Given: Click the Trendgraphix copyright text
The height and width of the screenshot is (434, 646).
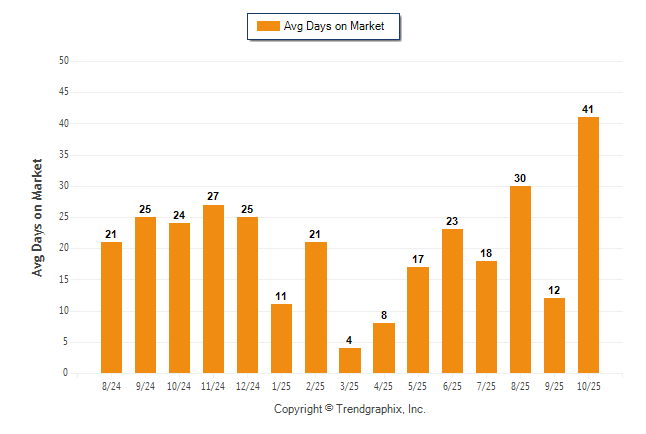Looking at the screenshot, I should [x=350, y=409].
